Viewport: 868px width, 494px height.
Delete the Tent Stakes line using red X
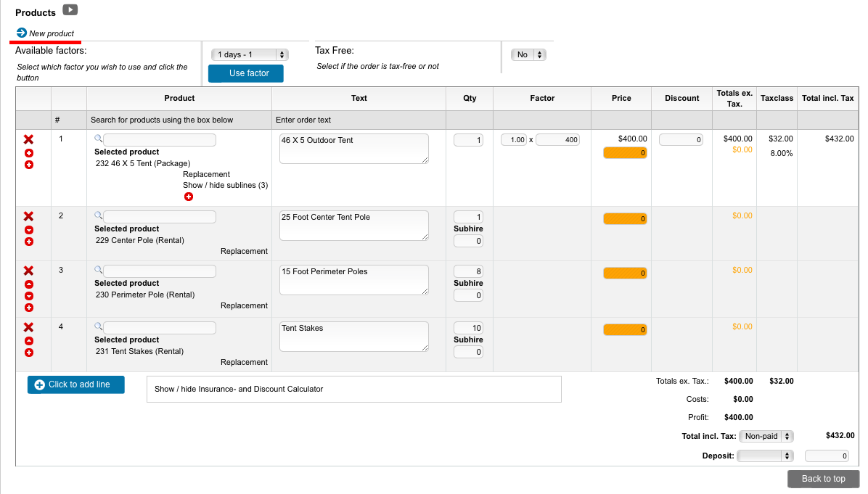click(29, 327)
